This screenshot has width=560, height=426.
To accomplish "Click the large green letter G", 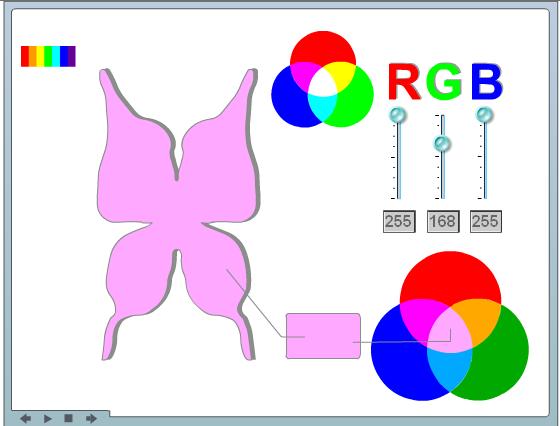I will (445, 81).
